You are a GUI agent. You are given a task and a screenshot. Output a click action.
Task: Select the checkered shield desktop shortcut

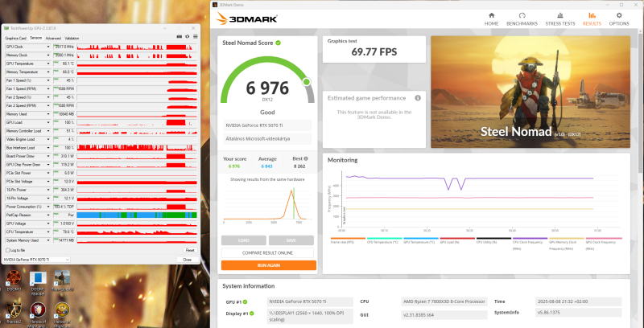14,314
